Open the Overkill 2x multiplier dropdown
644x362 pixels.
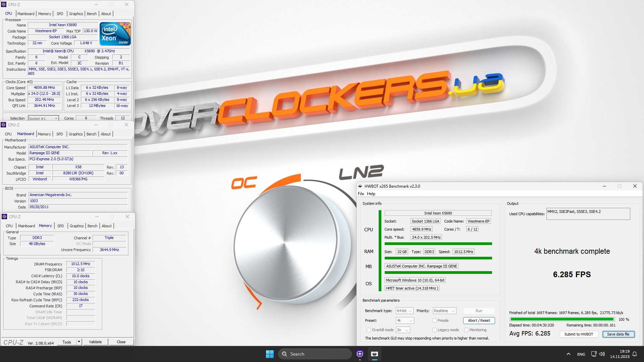[403, 330]
